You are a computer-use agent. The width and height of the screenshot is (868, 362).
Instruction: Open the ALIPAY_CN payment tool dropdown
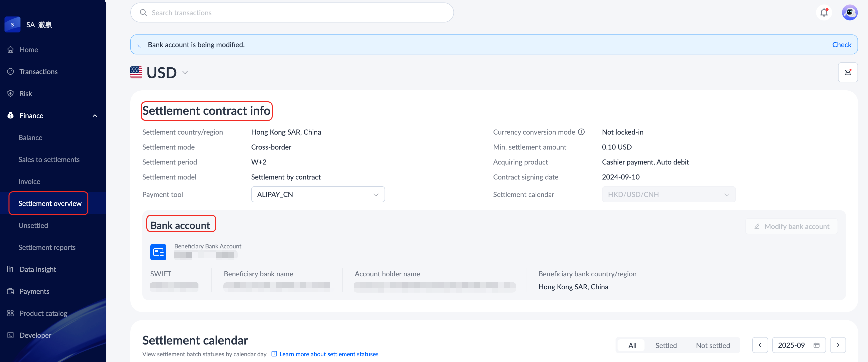tap(318, 194)
